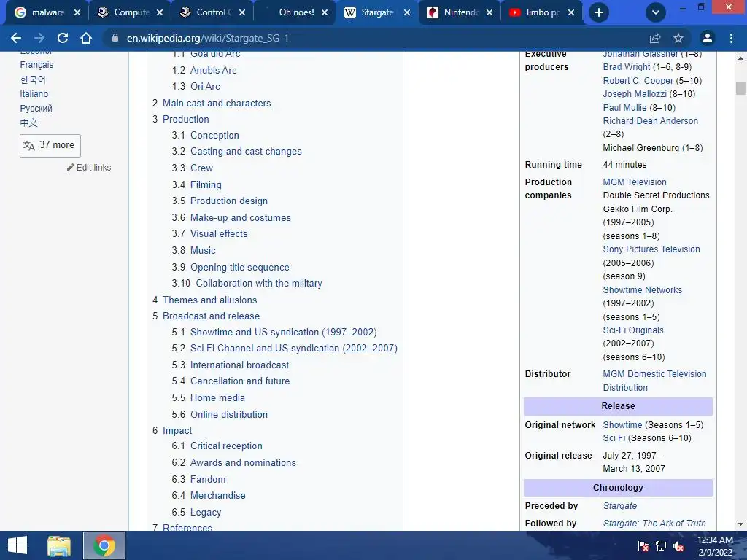Bookmark this page with the star icon
The image size is (747, 560).
(678, 38)
